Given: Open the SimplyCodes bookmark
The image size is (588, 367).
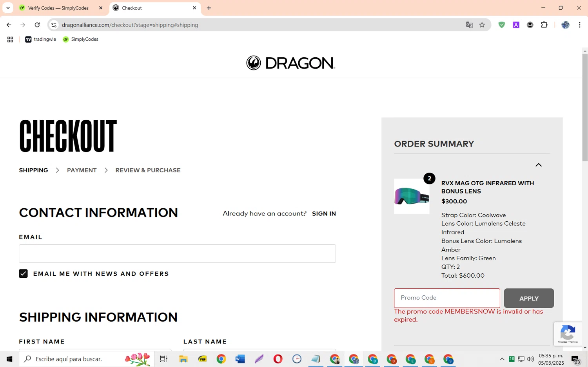Looking at the screenshot, I should [x=80, y=39].
